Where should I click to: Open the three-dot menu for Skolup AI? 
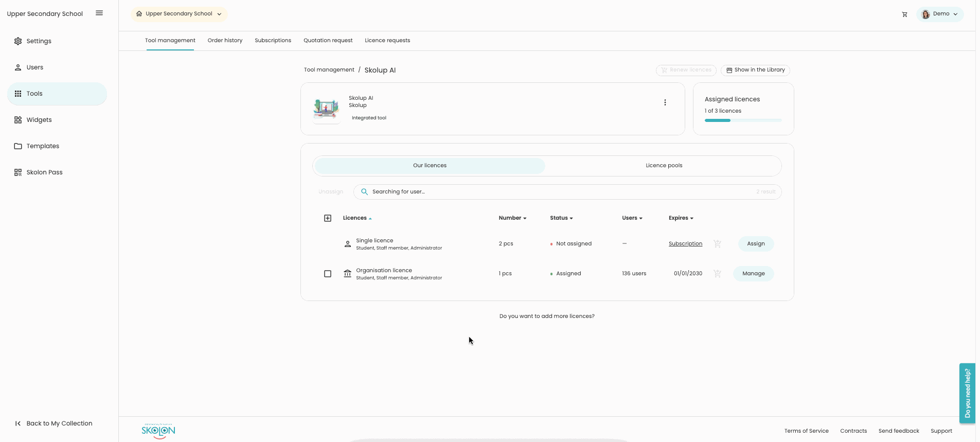[665, 102]
